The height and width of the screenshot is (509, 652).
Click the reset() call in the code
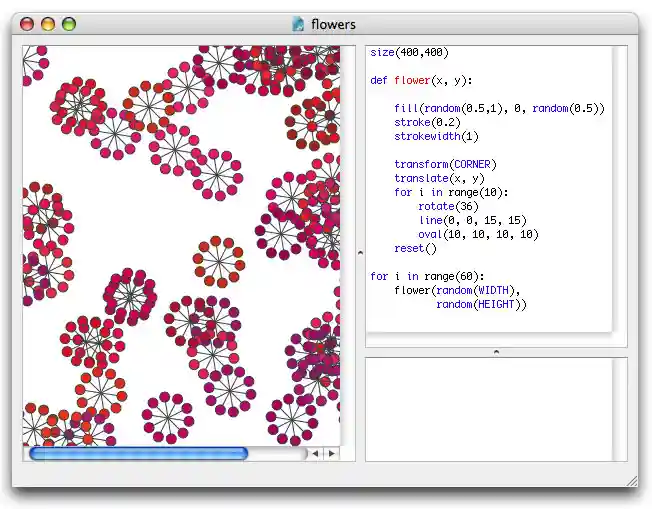415,248
